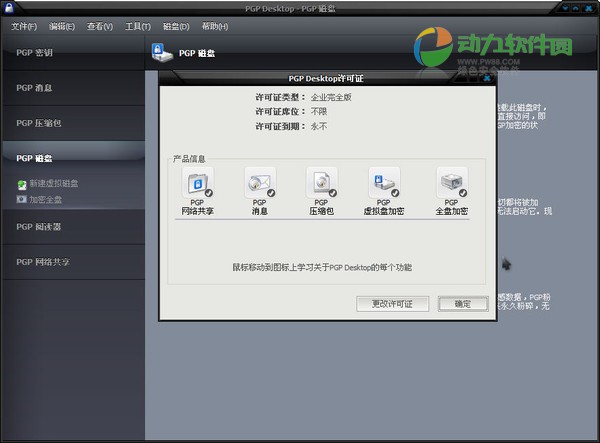The height and width of the screenshot is (443, 600).
Task: Open the 文件(F) menu
Action: click(24, 26)
